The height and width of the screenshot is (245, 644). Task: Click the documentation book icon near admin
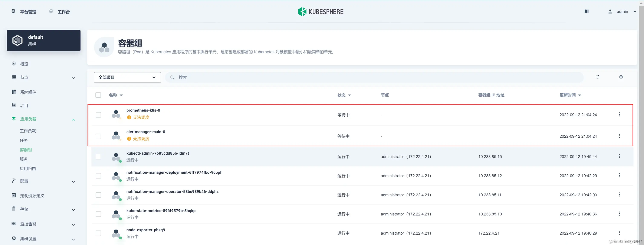point(587,11)
